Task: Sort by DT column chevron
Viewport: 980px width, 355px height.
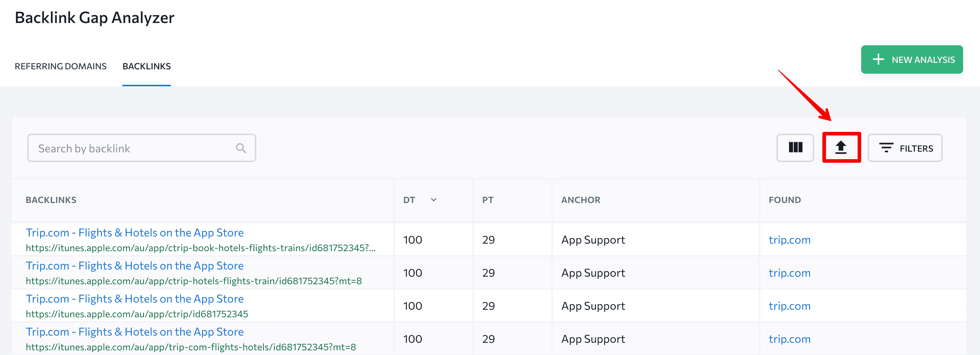Action: point(433,199)
